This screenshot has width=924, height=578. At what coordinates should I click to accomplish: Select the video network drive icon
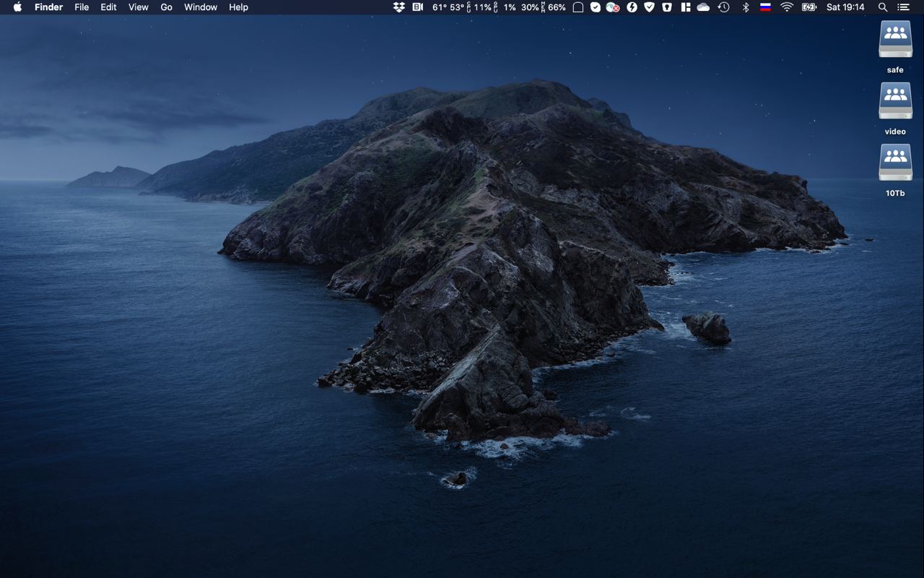coord(895,100)
